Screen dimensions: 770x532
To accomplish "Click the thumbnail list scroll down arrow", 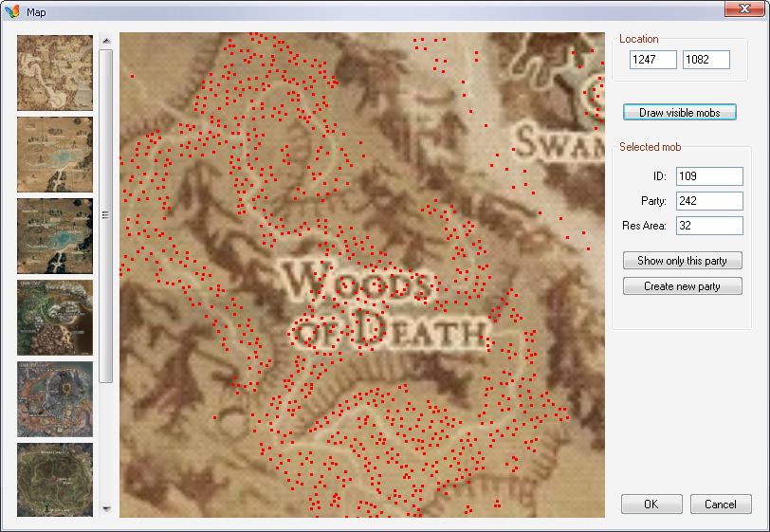I will [x=106, y=509].
